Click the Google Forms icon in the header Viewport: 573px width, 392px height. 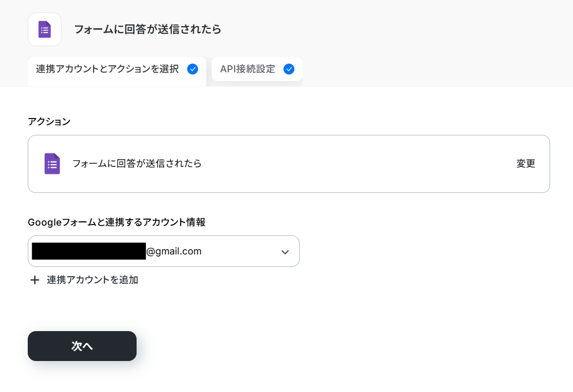tap(45, 29)
